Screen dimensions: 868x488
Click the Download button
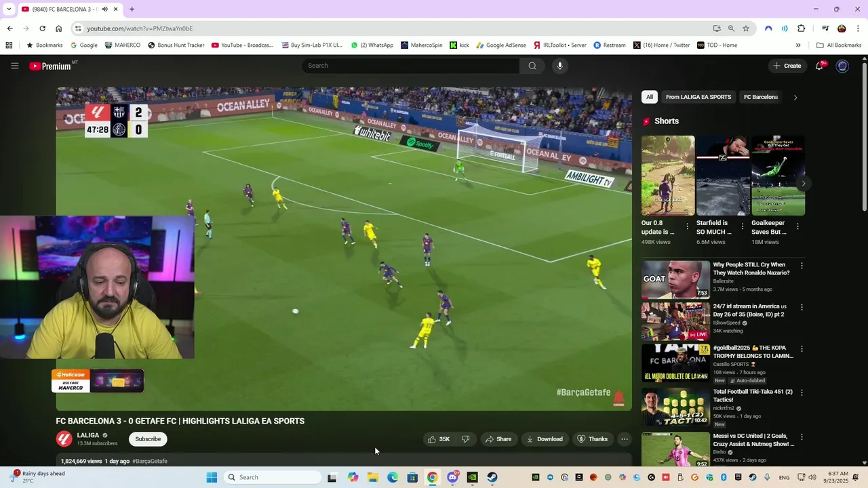(545, 439)
